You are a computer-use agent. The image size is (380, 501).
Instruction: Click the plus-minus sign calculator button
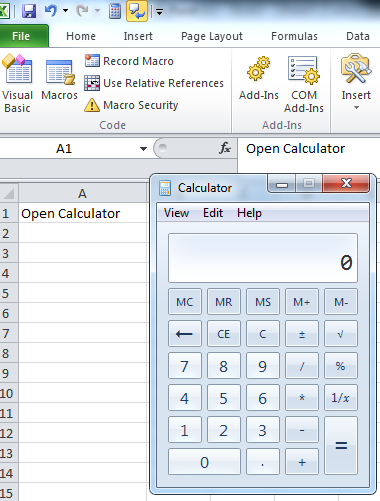pyautogui.click(x=302, y=334)
